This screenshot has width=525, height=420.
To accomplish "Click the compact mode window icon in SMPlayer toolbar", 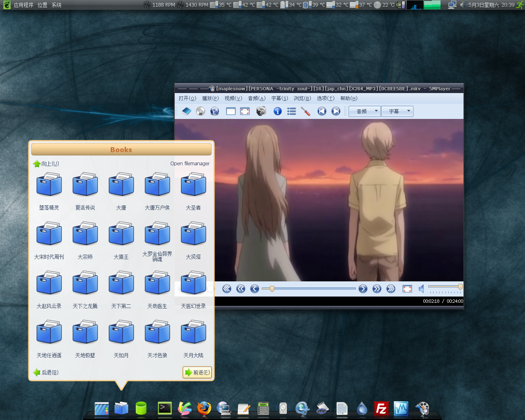I will [x=231, y=111].
